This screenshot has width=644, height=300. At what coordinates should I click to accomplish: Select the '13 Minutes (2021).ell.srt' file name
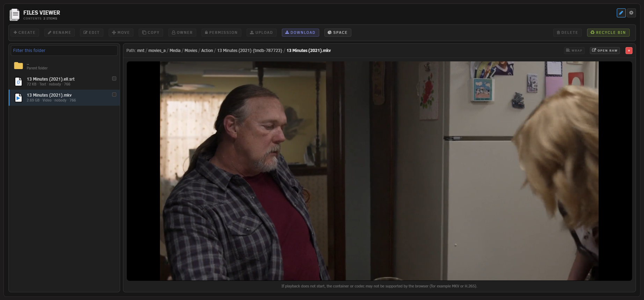point(51,79)
